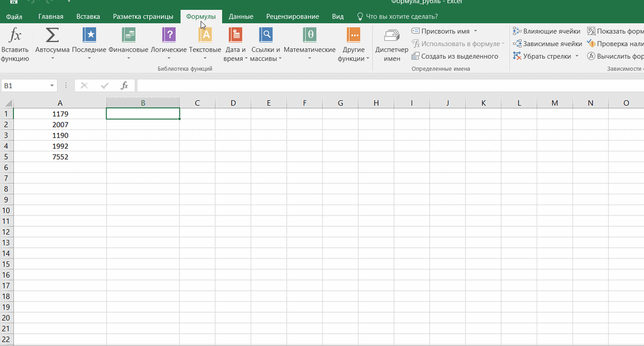644x346 pixels.
Task: Select cell with value 1190
Action: (60, 135)
